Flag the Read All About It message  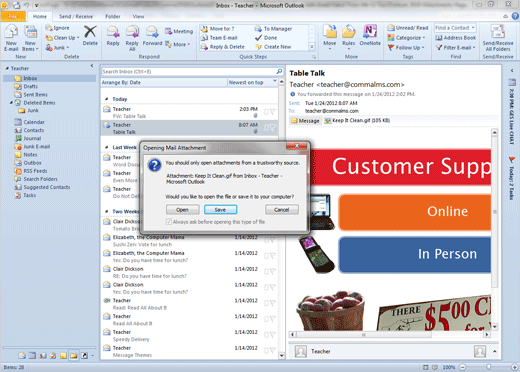(x=272, y=319)
